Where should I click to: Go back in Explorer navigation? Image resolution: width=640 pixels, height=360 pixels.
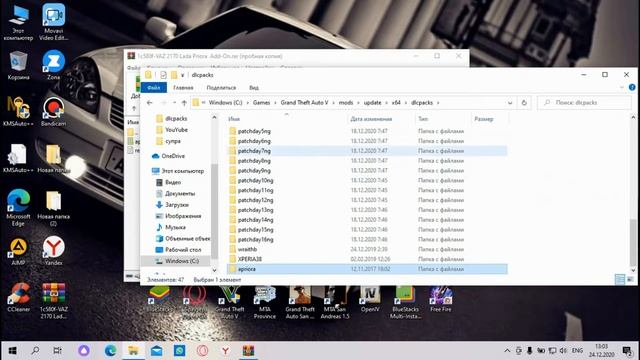pos(150,103)
